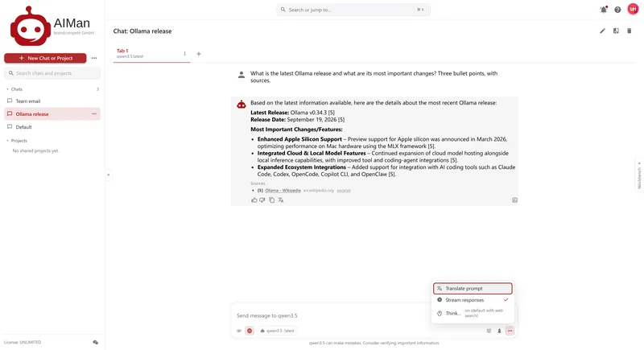The width and height of the screenshot is (644, 350).
Task: Click the microphone icon in composer
Action: pyautogui.click(x=499, y=331)
